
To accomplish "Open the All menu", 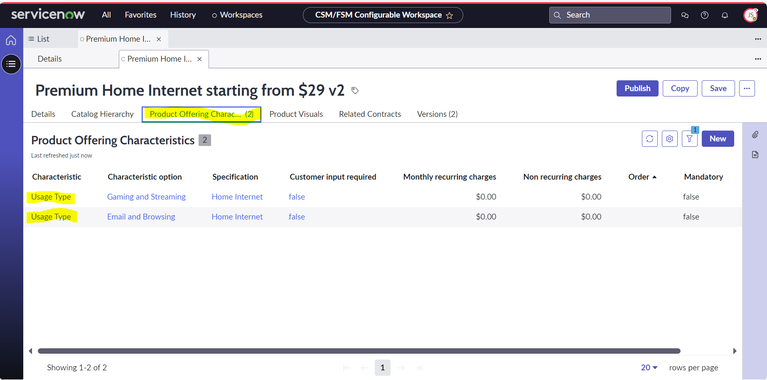I will tap(106, 15).
